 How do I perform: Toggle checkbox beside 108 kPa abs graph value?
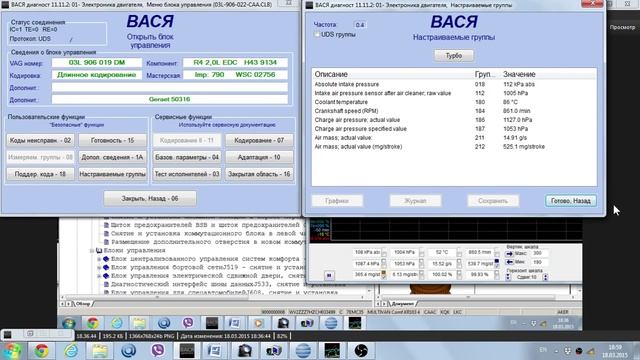tap(384, 253)
